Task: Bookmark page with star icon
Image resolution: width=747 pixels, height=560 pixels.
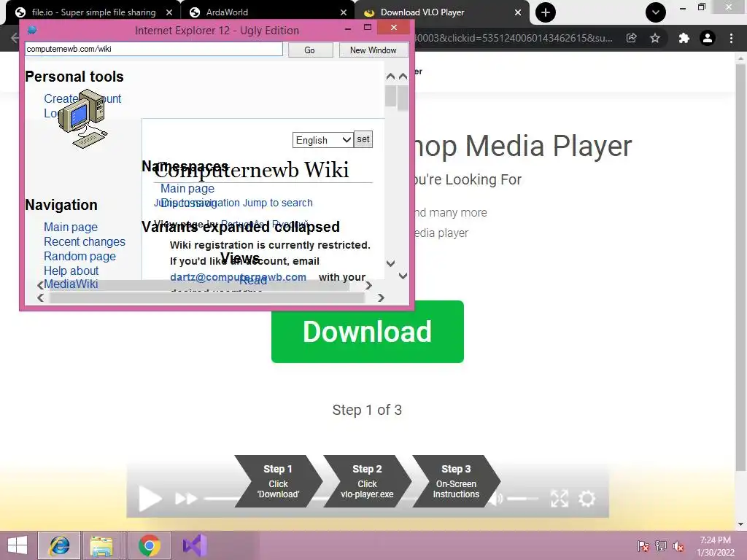Action: [x=655, y=38]
